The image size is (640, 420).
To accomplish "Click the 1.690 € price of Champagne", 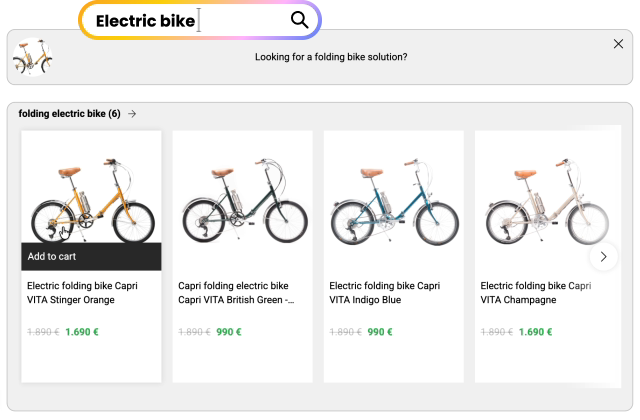I will point(535,332).
